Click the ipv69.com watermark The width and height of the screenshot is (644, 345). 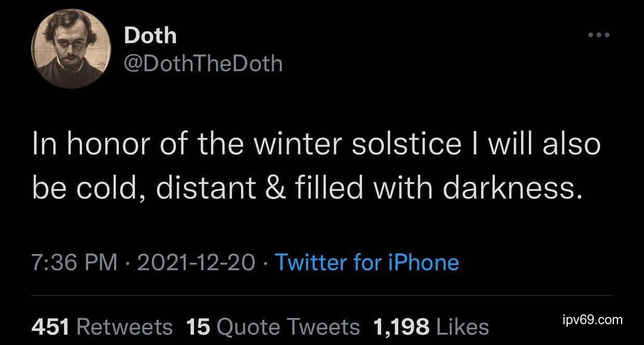pos(592,320)
